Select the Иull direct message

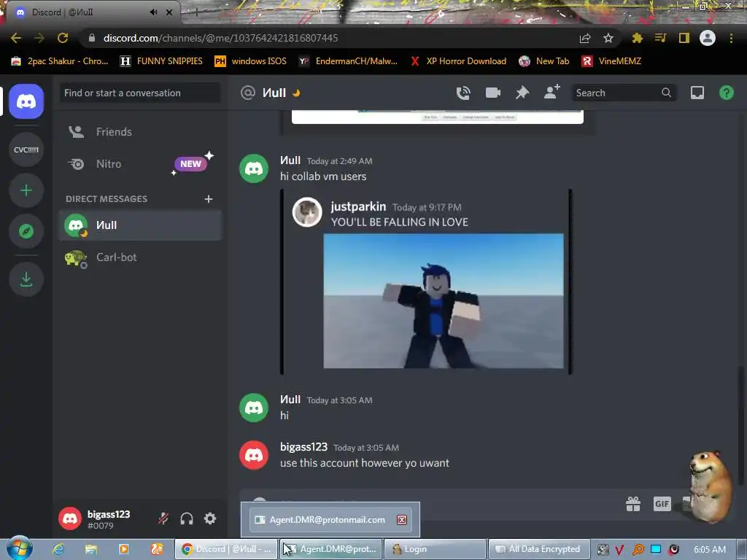[x=140, y=225]
